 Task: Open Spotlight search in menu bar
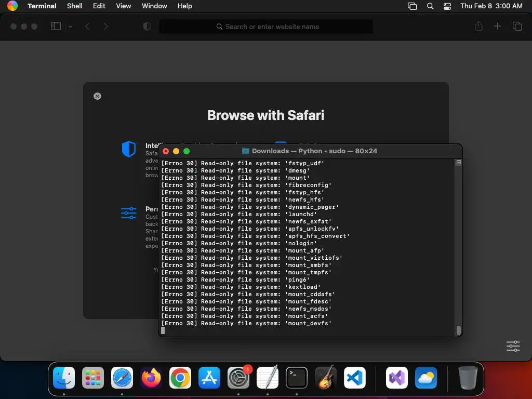tap(430, 6)
